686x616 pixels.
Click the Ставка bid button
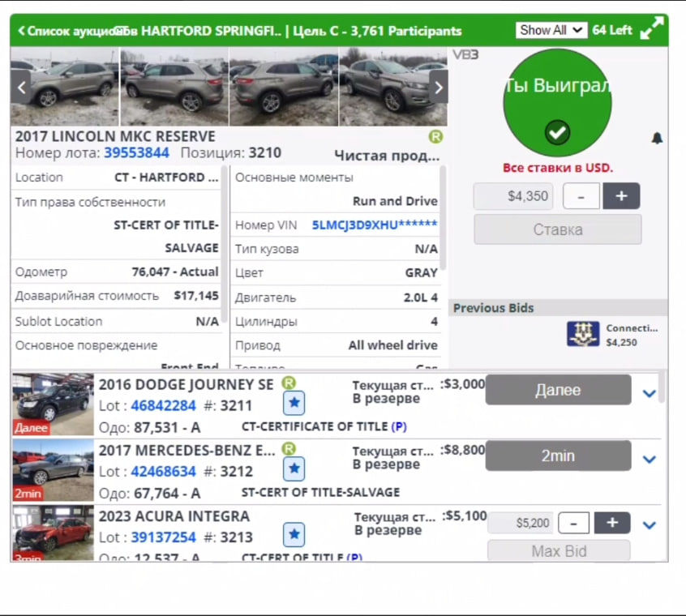[558, 229]
